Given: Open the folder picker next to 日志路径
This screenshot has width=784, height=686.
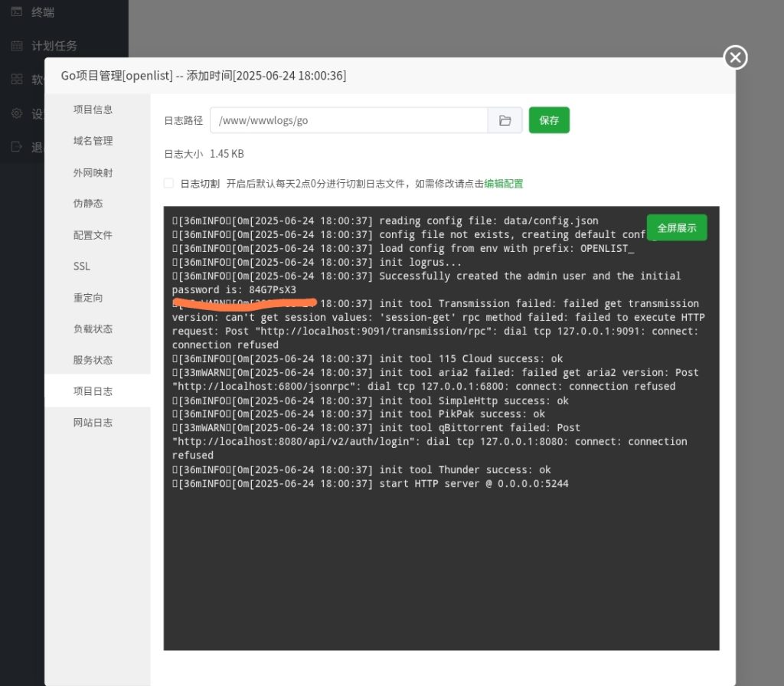Looking at the screenshot, I should pos(505,120).
